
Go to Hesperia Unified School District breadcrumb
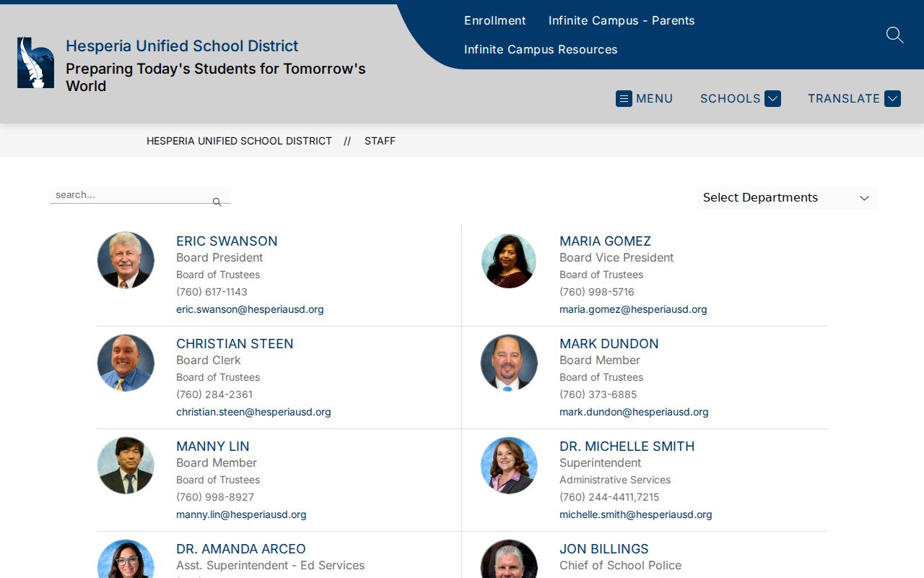(x=239, y=141)
